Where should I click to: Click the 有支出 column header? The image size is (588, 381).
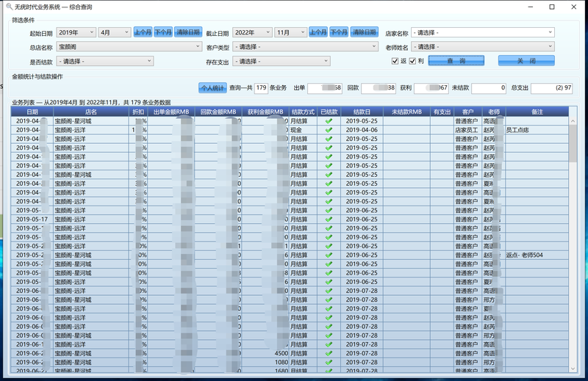pyautogui.click(x=442, y=112)
